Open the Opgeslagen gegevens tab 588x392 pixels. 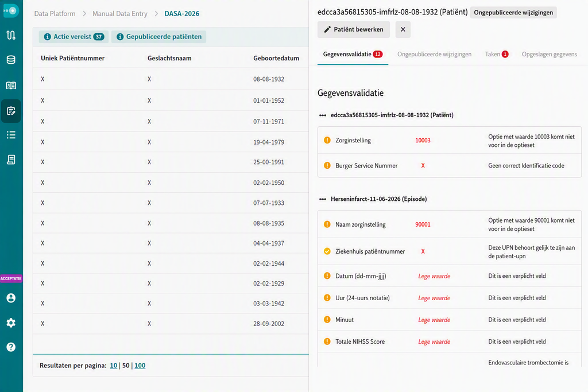click(x=550, y=55)
